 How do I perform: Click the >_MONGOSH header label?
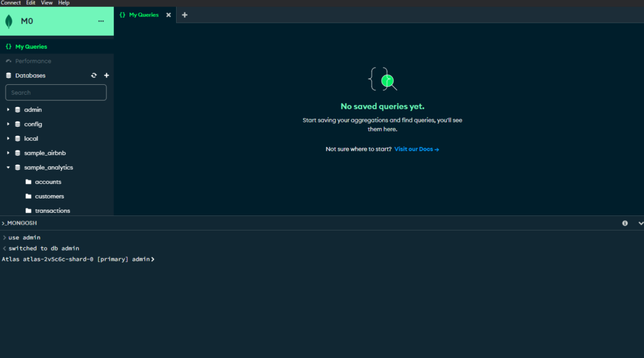(19, 223)
